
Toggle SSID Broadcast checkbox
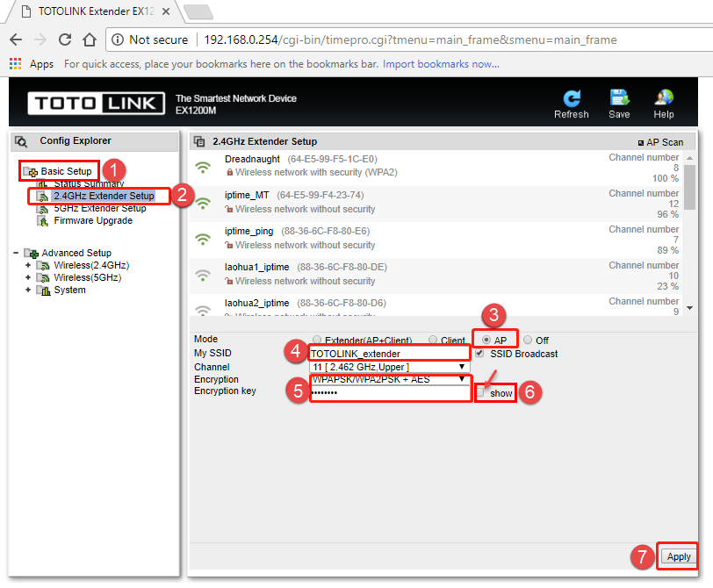[479, 353]
